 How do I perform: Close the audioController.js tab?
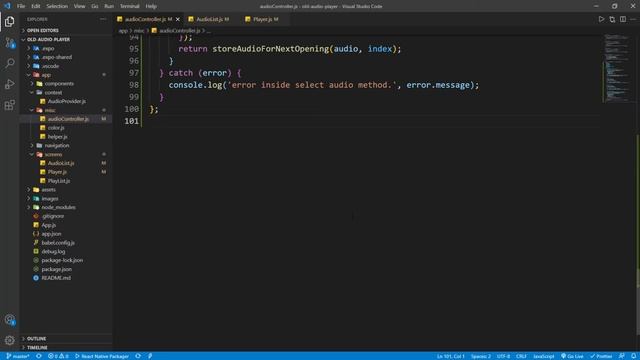click(x=178, y=19)
